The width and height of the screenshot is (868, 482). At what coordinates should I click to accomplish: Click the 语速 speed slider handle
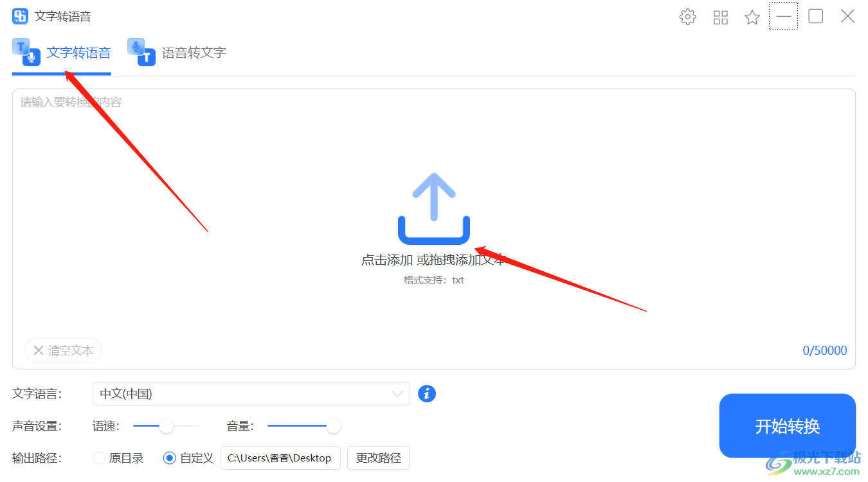167,425
